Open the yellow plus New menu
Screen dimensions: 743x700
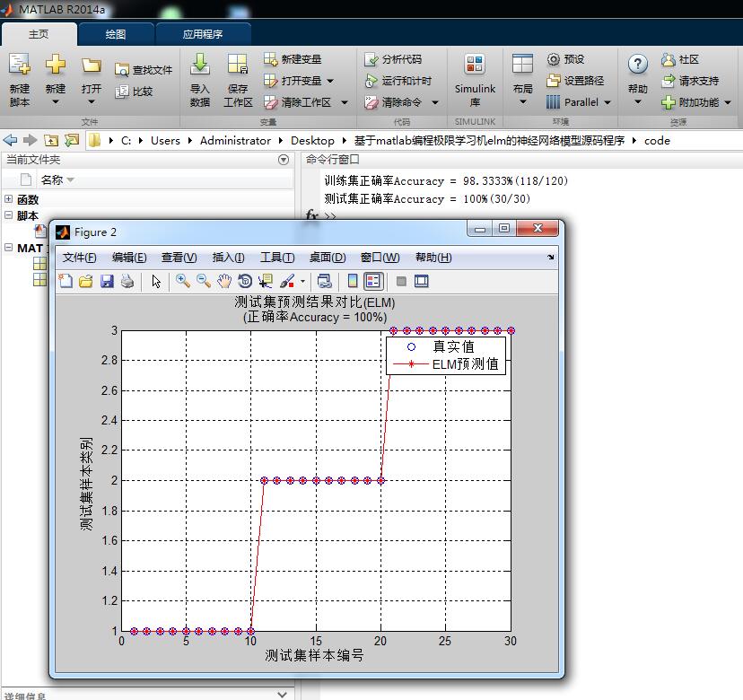[x=56, y=80]
